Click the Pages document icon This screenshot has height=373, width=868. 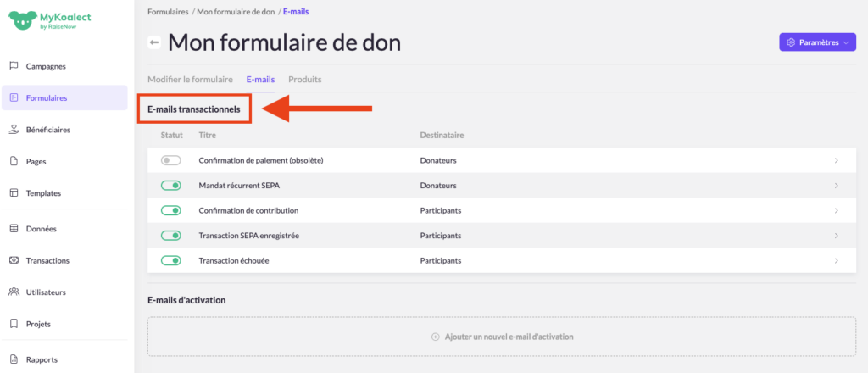click(x=14, y=161)
